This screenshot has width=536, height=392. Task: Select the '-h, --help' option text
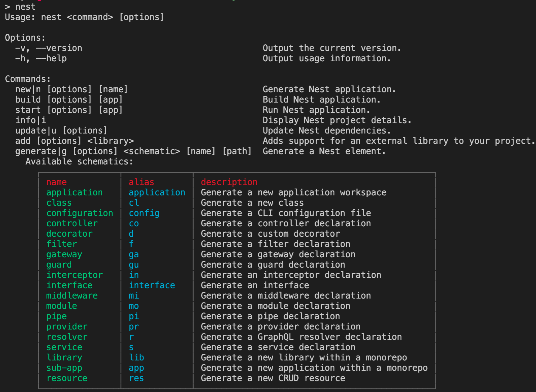coord(41,59)
